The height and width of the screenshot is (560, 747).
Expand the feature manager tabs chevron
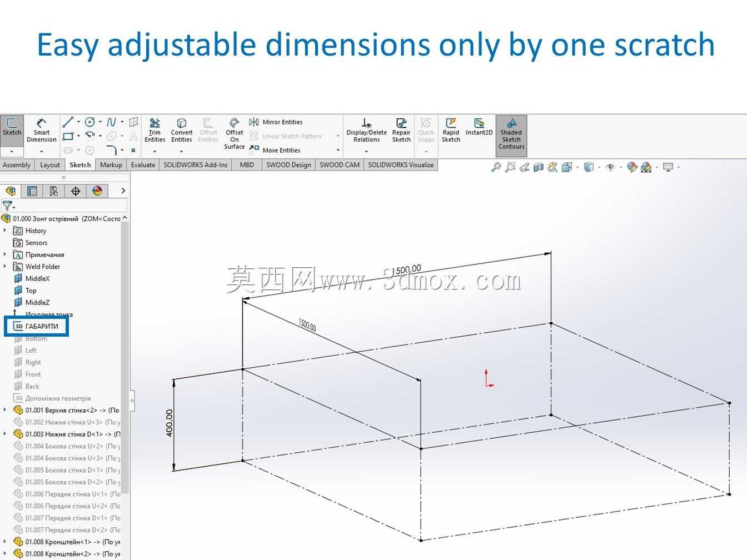click(x=123, y=191)
